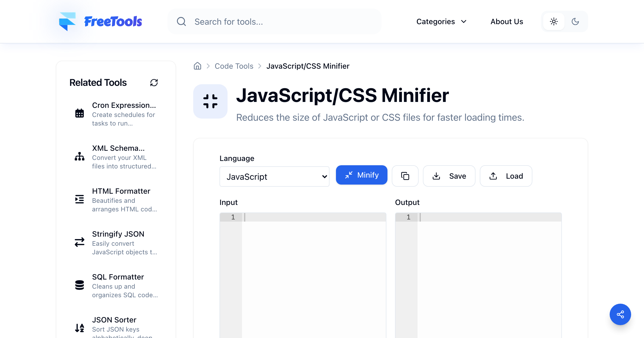644x338 pixels.
Task: Click the Load button
Action: pyautogui.click(x=506, y=176)
